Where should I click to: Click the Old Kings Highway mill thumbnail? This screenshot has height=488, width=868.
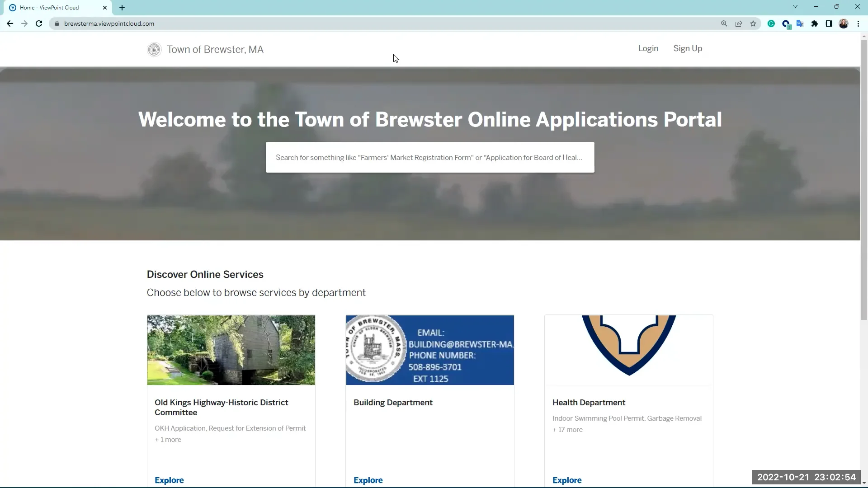[231, 350]
